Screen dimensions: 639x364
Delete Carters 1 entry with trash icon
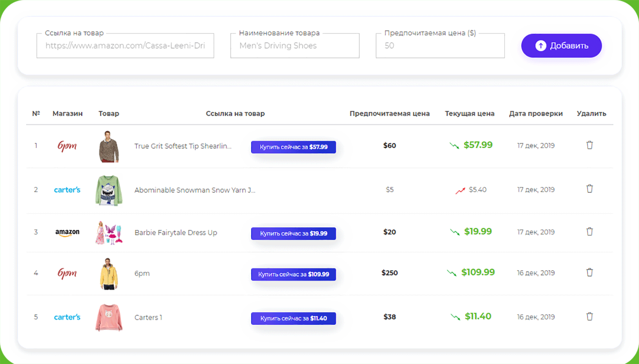tap(590, 317)
